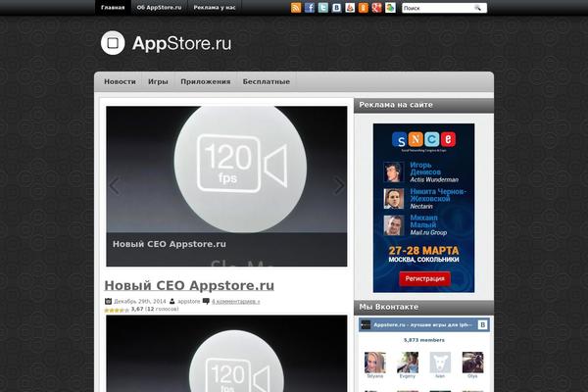Screen dimensions: 588x392
Task: Open the VK icon in top bar
Action: [336, 8]
